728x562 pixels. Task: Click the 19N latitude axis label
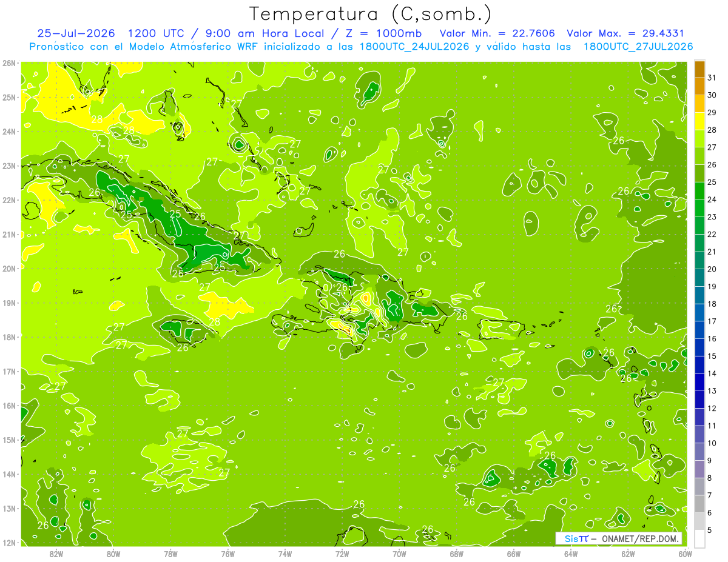point(8,303)
